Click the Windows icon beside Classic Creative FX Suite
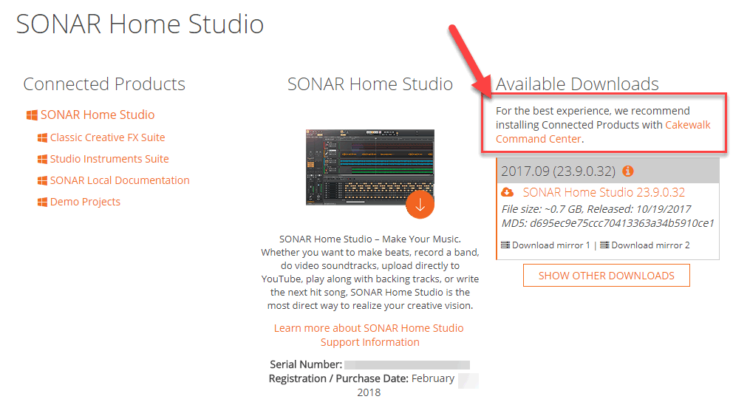The image size is (750, 402). [41, 137]
